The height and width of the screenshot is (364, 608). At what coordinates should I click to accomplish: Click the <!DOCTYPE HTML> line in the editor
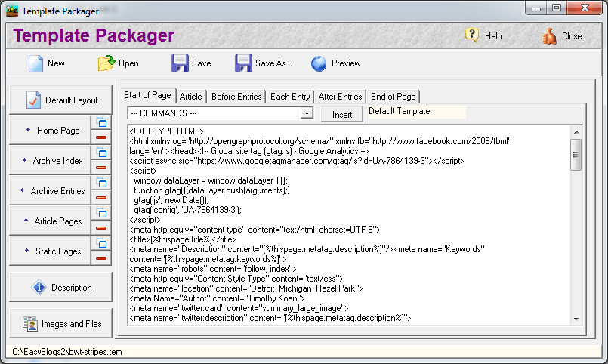[x=166, y=131]
